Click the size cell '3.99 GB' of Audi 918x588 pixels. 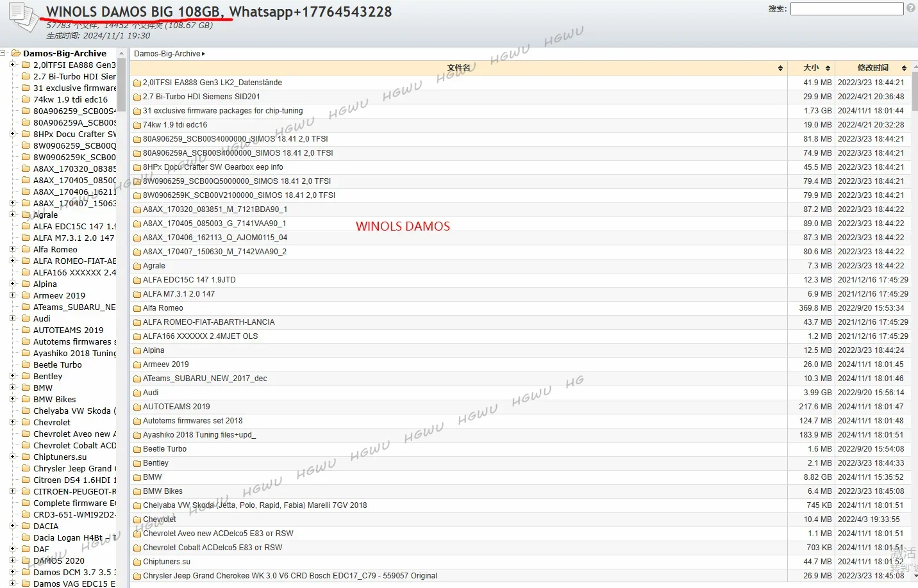(818, 393)
